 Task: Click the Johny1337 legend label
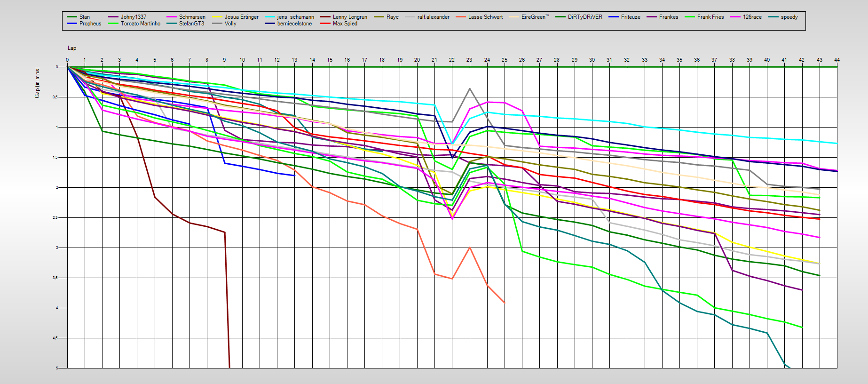point(134,17)
